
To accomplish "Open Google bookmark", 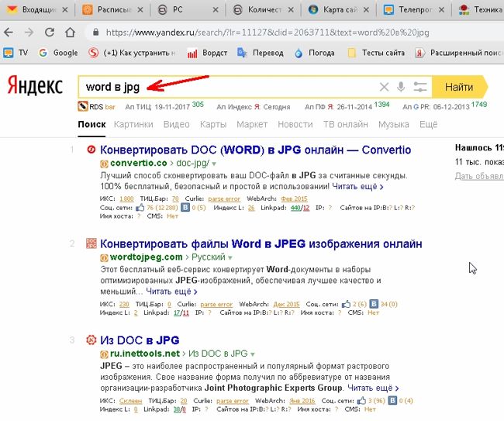I will [x=58, y=53].
